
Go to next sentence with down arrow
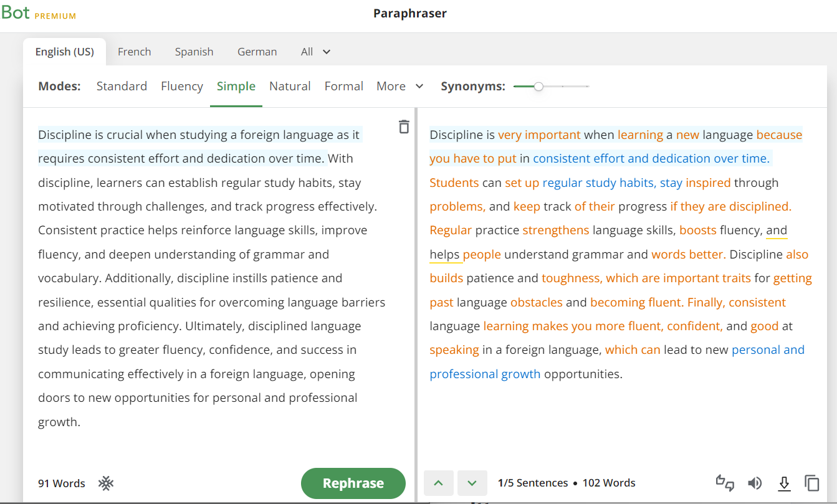(x=472, y=483)
